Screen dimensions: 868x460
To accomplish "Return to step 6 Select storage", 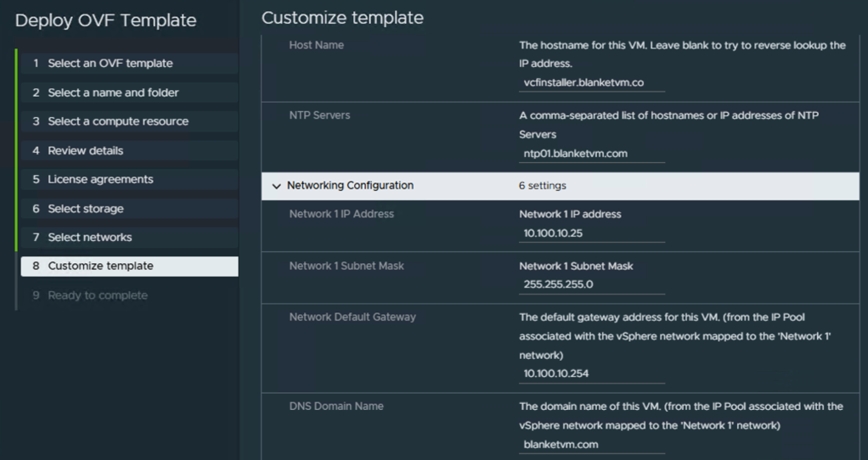I will pyautogui.click(x=85, y=209).
